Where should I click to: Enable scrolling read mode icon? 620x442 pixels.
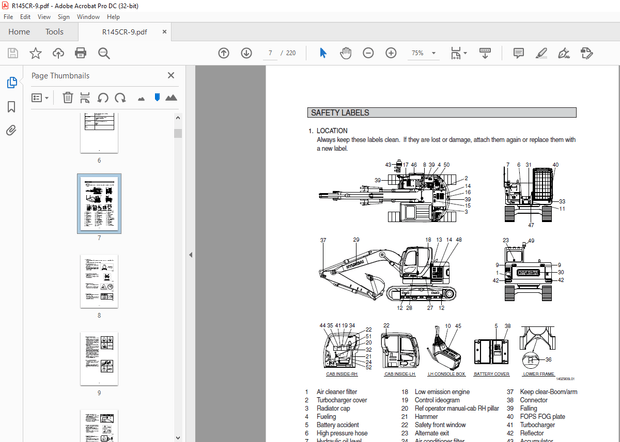click(x=485, y=53)
